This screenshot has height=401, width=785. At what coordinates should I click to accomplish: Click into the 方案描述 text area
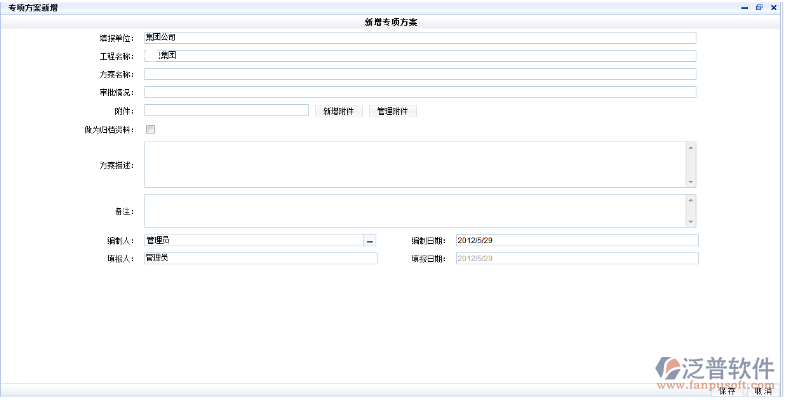click(x=414, y=164)
